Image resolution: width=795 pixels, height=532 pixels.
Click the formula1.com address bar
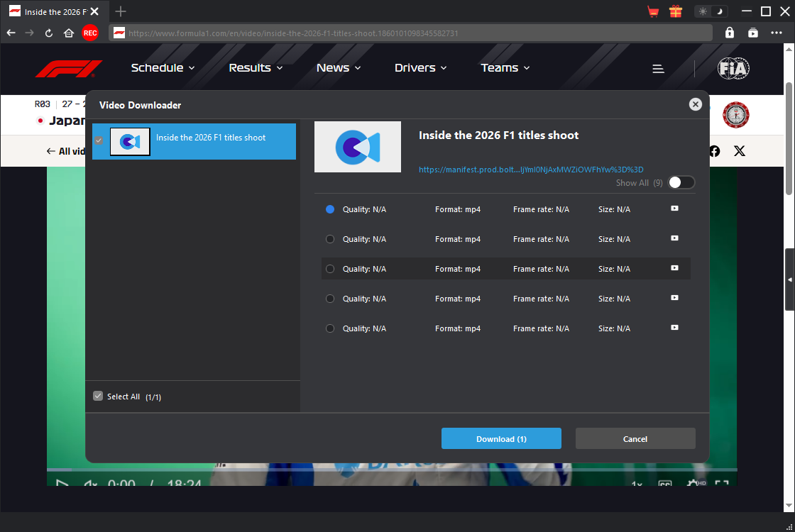tap(411, 33)
